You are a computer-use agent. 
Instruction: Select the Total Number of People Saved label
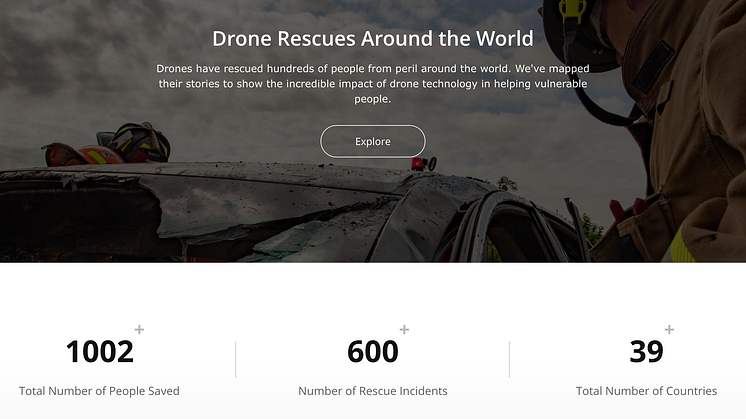[x=99, y=391]
